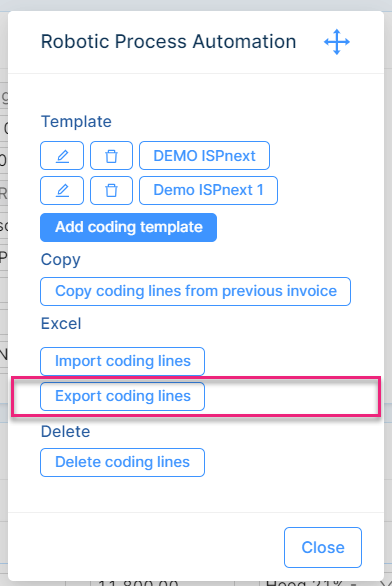Copy coding lines from previous invoice
Viewport: 392px width, 586px height.
click(195, 292)
